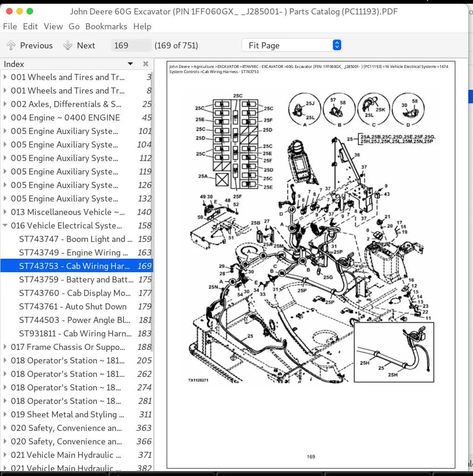Select 005 Engine Auxiliary page 126 entry
Screen dimensions: 473x476
point(76,185)
